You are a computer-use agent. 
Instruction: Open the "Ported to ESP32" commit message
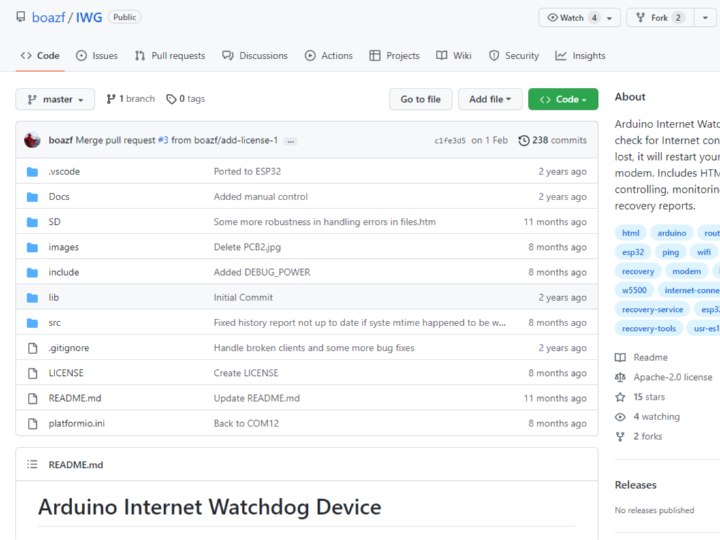pos(247,172)
